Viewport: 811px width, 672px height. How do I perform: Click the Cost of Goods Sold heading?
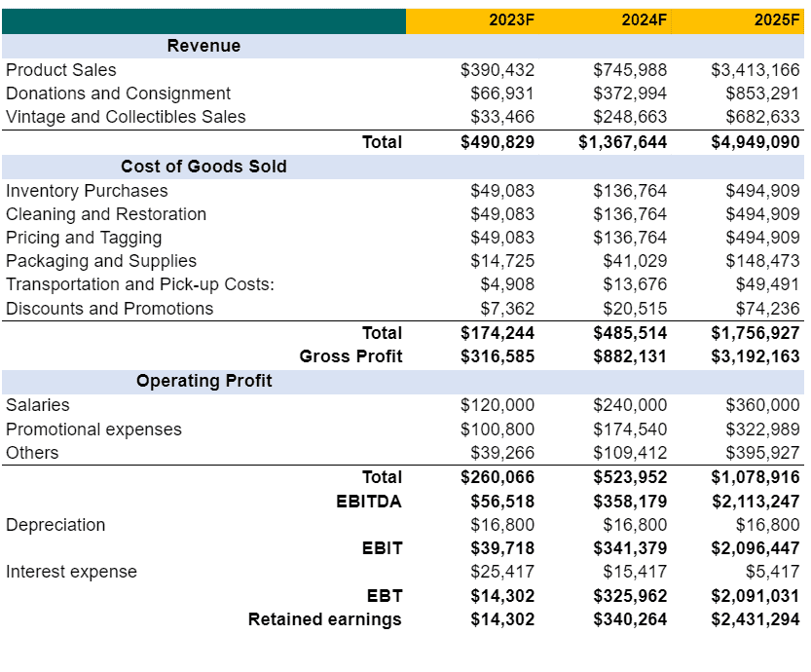(x=203, y=167)
